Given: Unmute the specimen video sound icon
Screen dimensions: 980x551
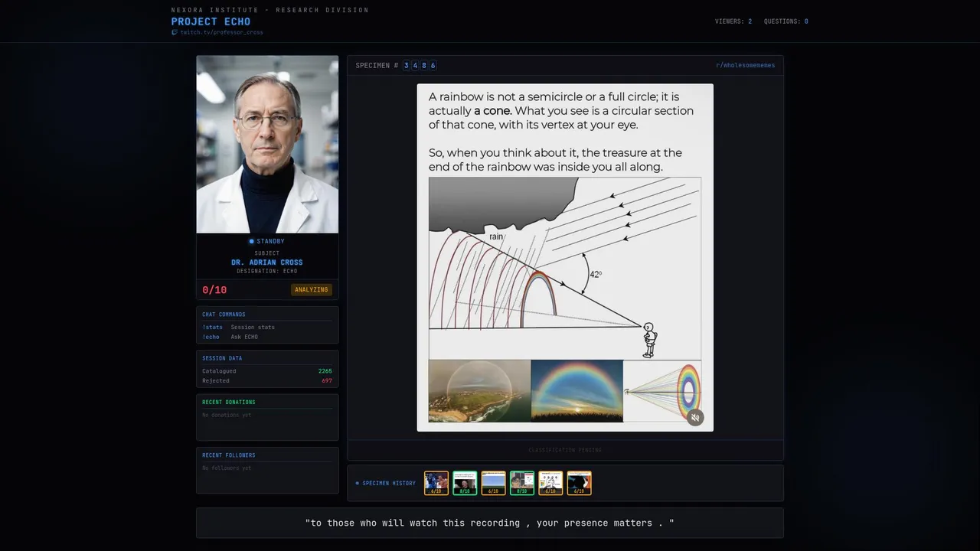Looking at the screenshot, I should pyautogui.click(x=694, y=417).
